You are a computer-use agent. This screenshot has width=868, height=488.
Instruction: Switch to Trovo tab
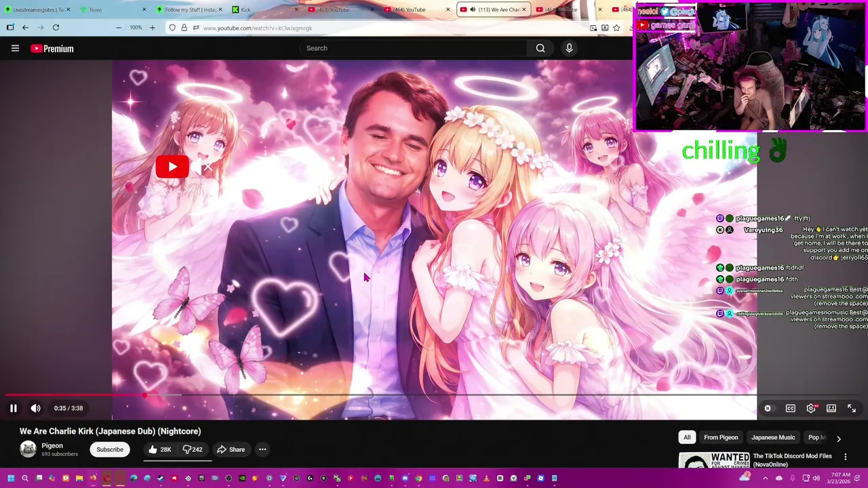click(x=112, y=9)
